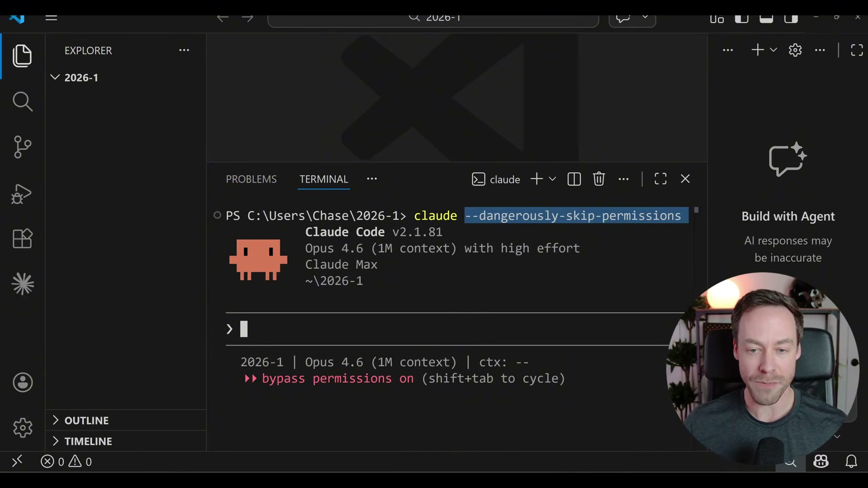Show more panel tabs via ellipsis
The image size is (868, 488).
point(372,179)
